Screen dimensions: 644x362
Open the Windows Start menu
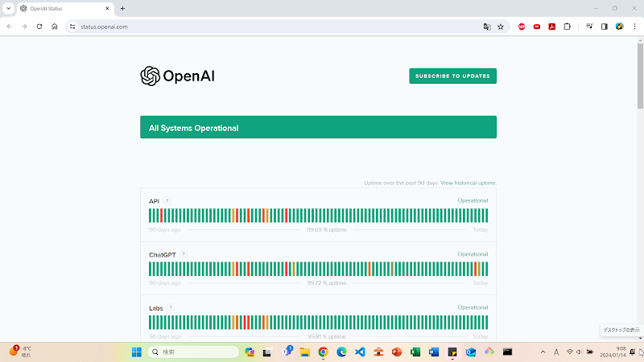(x=137, y=352)
